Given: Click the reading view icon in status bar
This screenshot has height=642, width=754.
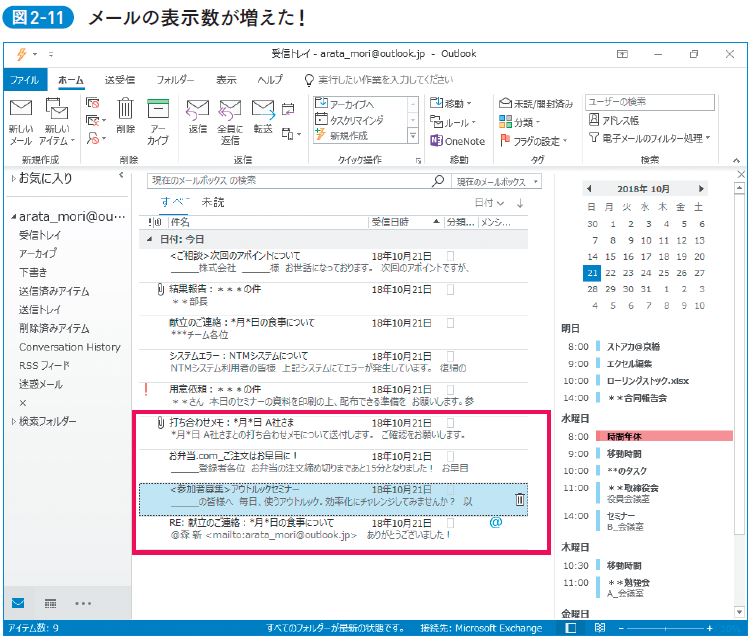Looking at the screenshot, I should tap(600, 628).
